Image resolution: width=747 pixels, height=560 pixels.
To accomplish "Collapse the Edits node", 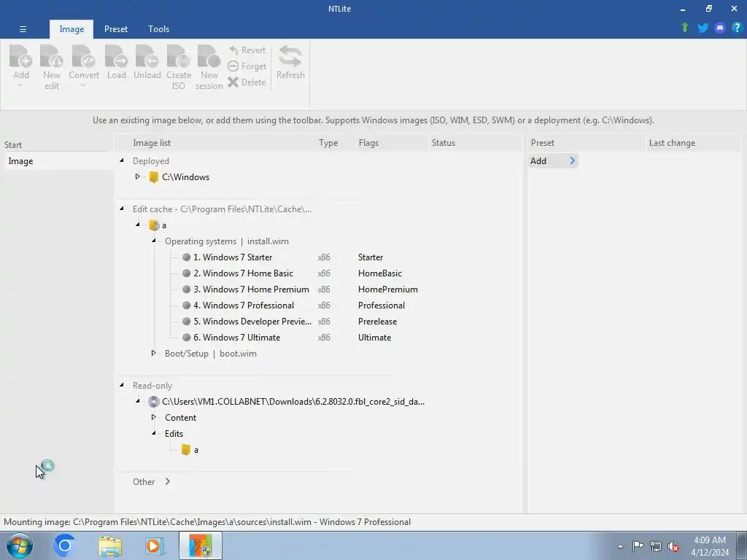I will pyautogui.click(x=153, y=433).
